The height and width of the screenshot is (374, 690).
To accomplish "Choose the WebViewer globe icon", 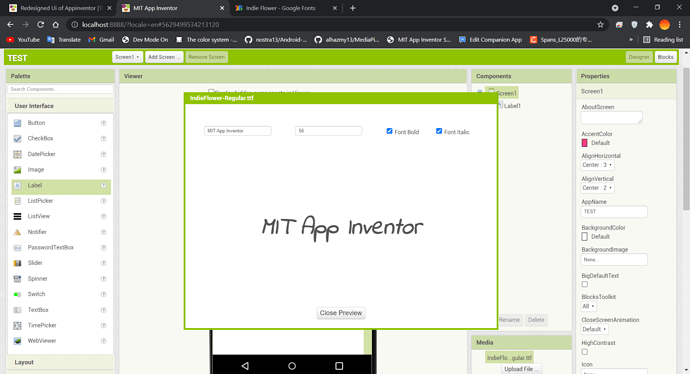I will tap(17, 341).
